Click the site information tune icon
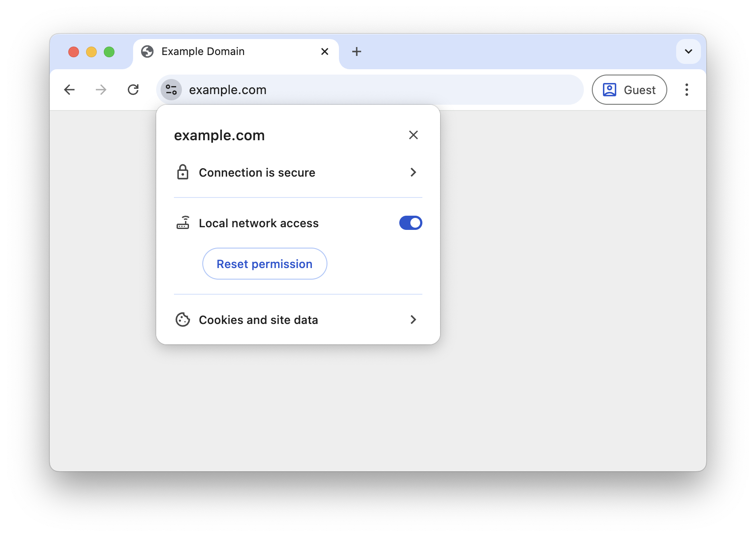Viewport: 756px width, 537px height. click(x=171, y=90)
